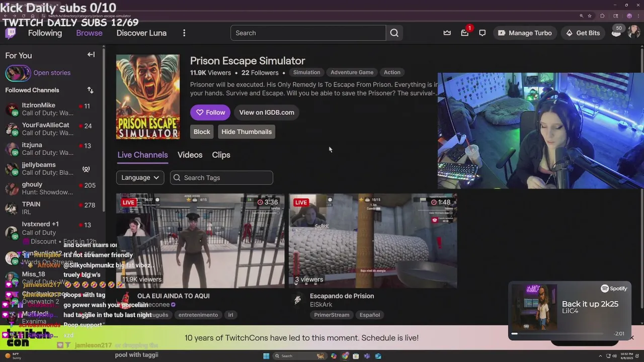This screenshot has height=362, width=644.
Task: Open notifications inbox icon
Action: pos(465,33)
